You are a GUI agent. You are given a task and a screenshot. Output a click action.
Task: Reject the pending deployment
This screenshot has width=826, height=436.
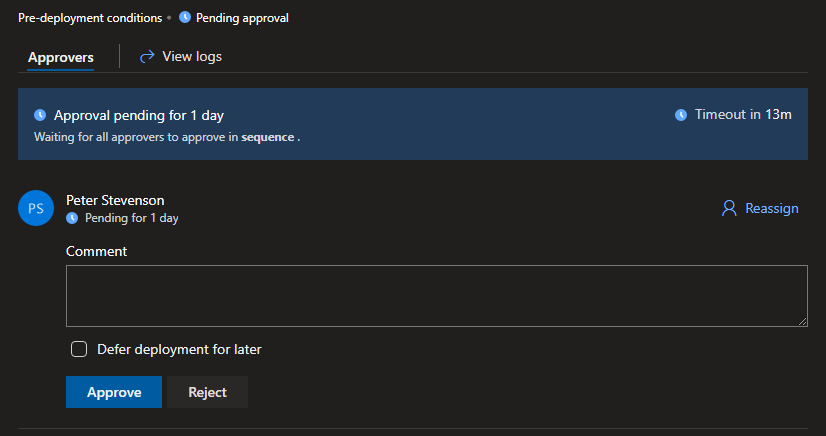pos(208,392)
